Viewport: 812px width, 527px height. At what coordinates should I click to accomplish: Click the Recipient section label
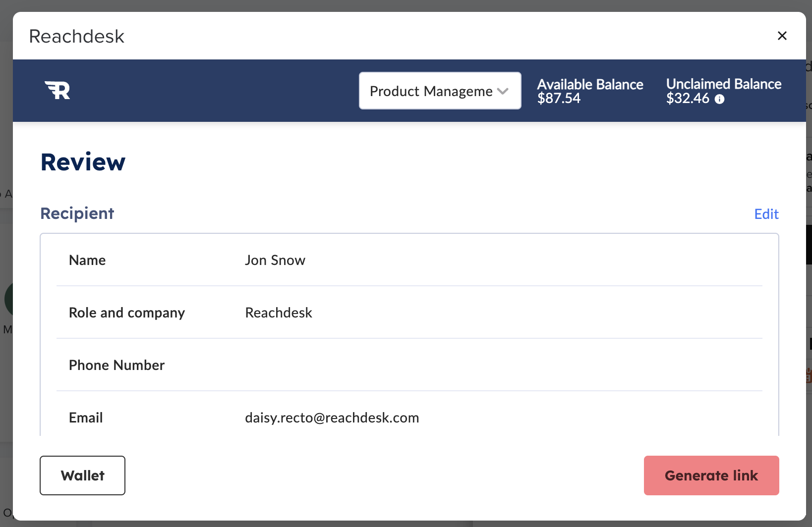click(77, 213)
